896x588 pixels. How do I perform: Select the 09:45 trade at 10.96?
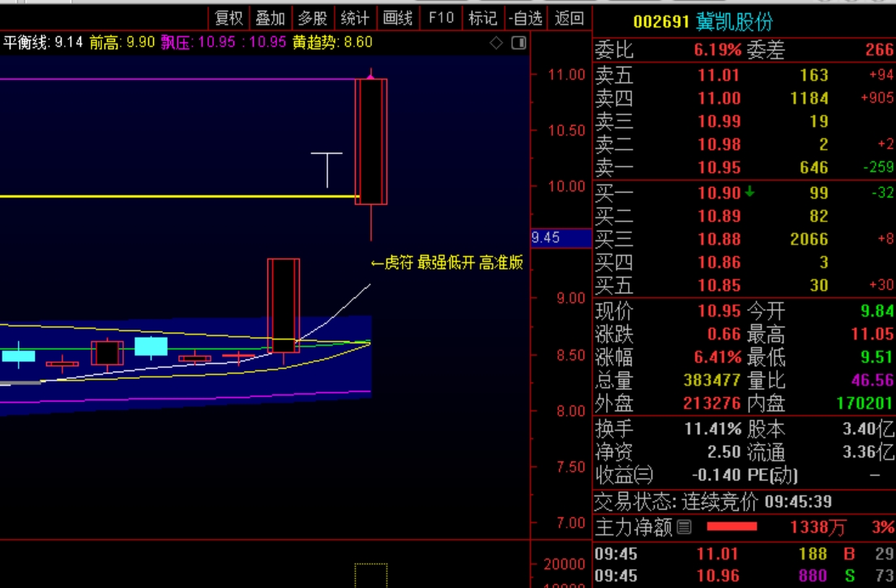(x=718, y=576)
